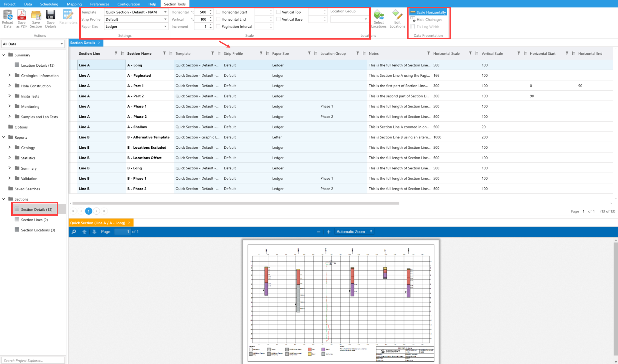The height and width of the screenshot is (364, 618).
Task: Toggle the Scale Horizontally button
Action: point(428,12)
